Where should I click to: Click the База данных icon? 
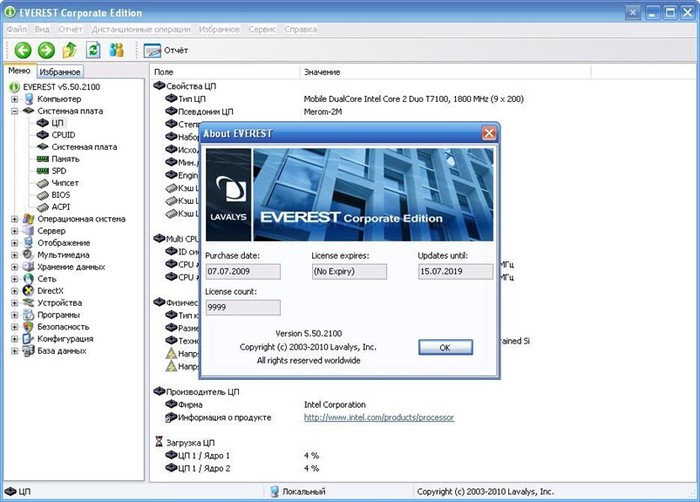pos(29,351)
